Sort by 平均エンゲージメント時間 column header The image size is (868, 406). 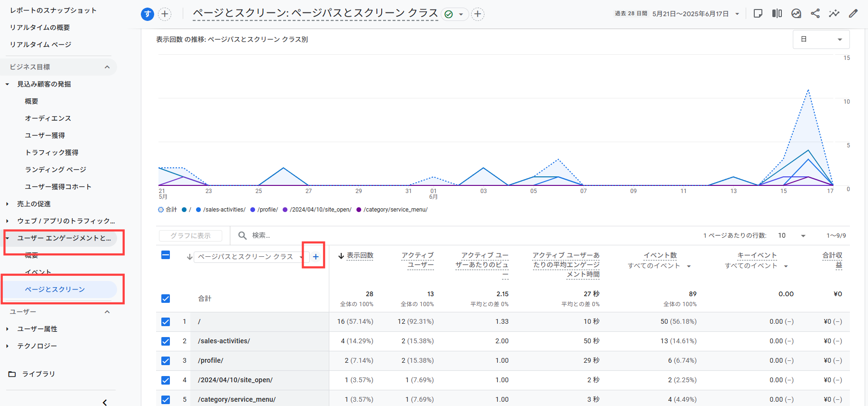pos(566,265)
